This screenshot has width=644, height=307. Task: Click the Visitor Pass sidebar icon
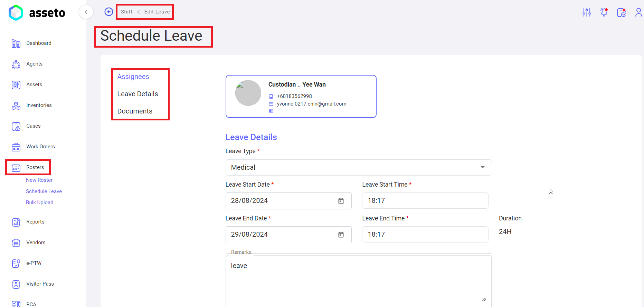pos(16,284)
